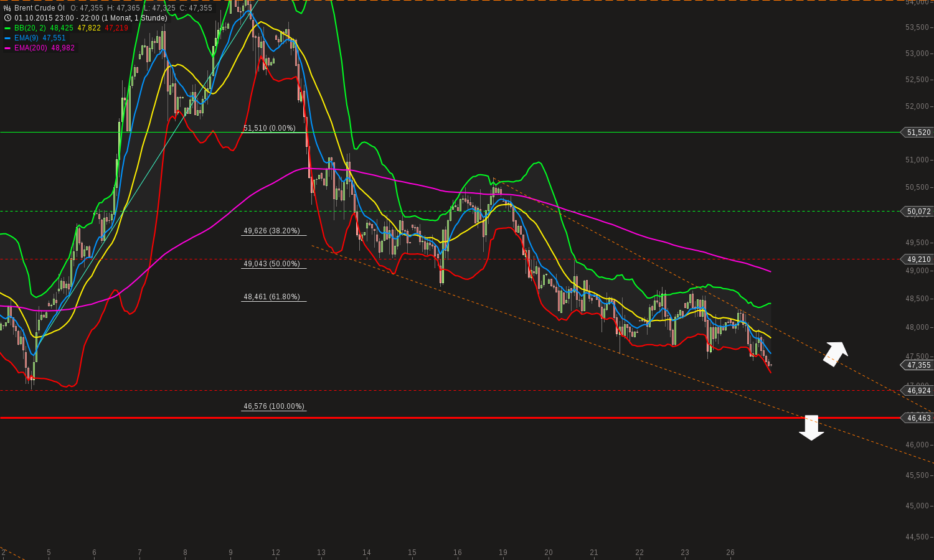Click the candlestick chart-type icon beside Brent Crude Öl
The width and height of the screenshot is (934, 560).
[7, 8]
